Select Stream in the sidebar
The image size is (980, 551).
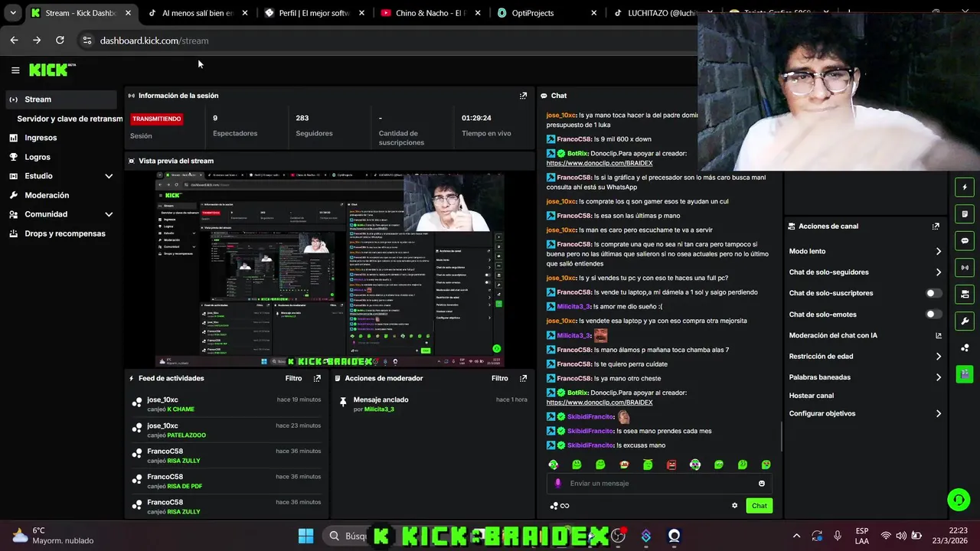[61, 99]
